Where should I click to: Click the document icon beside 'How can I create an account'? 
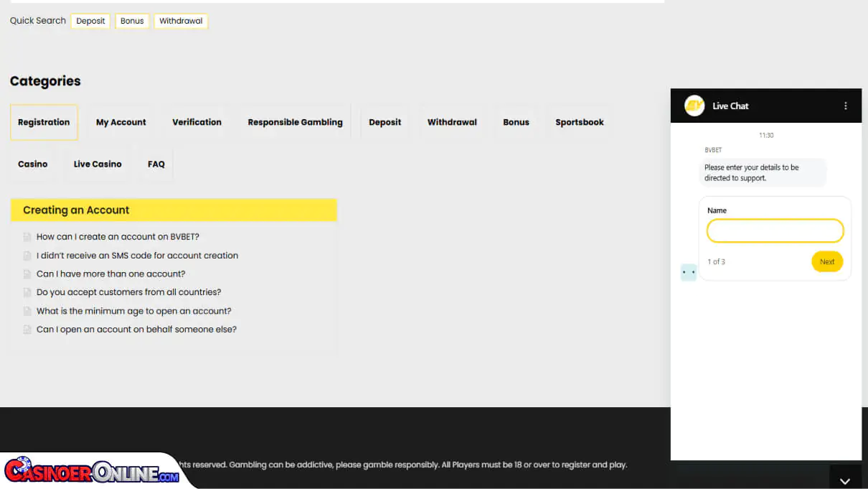pos(27,237)
